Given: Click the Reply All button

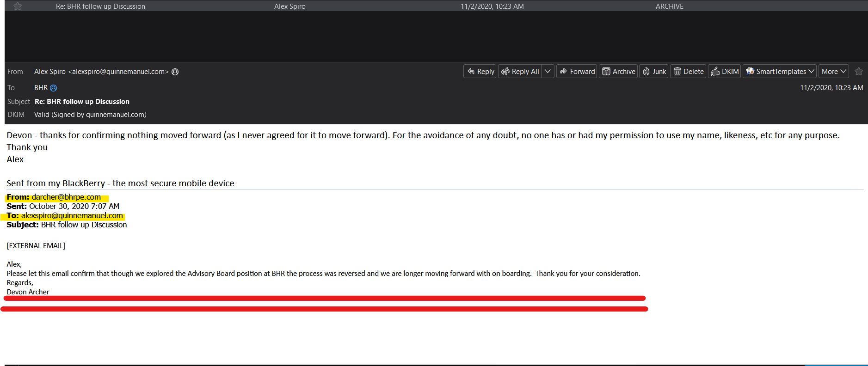Looking at the screenshot, I should click(520, 72).
